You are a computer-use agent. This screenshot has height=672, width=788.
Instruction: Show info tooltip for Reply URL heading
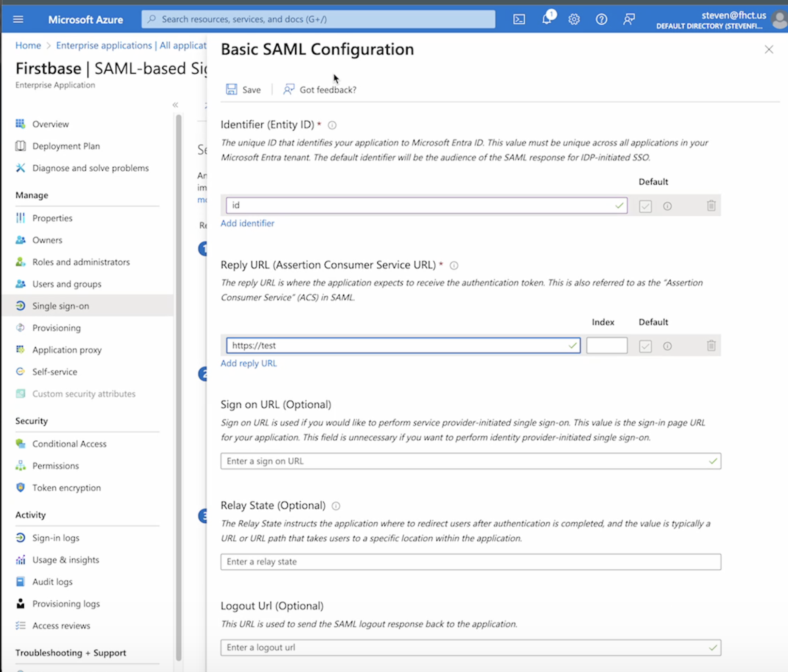pyautogui.click(x=454, y=265)
